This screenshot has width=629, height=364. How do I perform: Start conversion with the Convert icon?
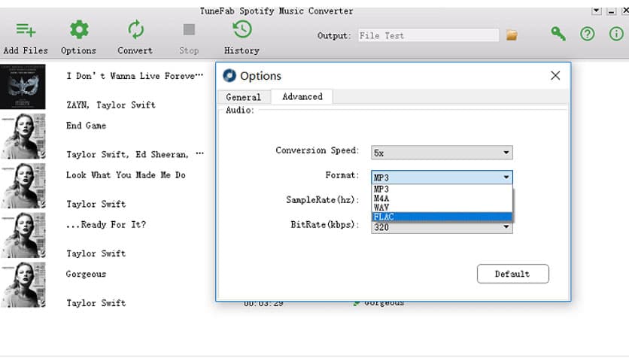pos(135,29)
